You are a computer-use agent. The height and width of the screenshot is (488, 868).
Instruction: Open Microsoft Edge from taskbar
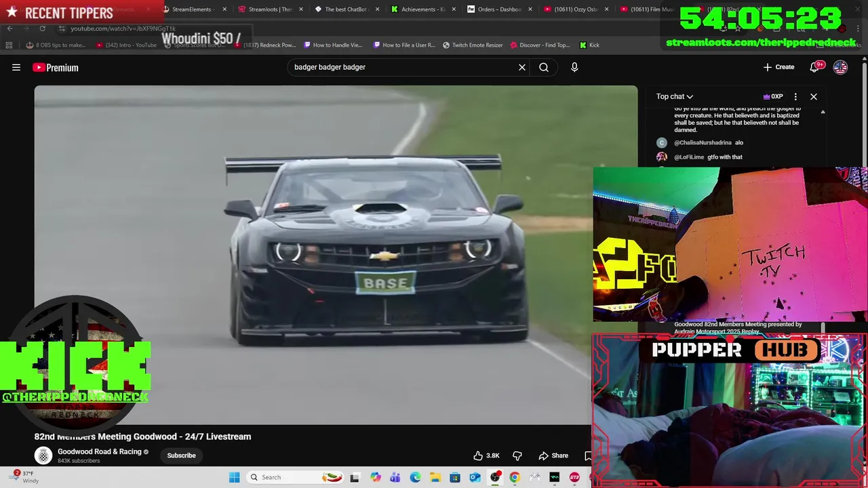(x=415, y=477)
